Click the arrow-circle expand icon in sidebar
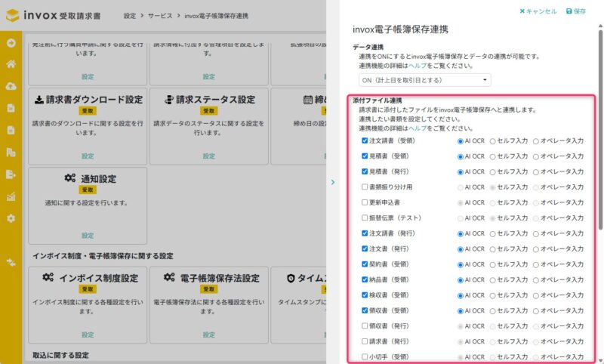This screenshot has width=604, height=364. point(11,43)
